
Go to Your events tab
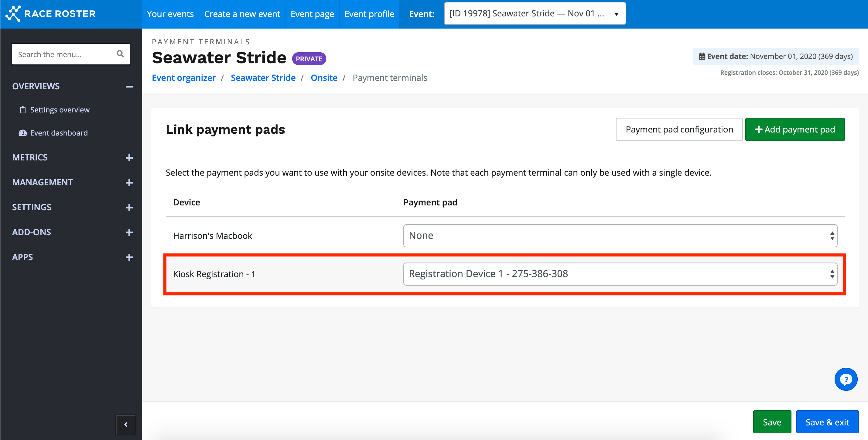(x=170, y=14)
